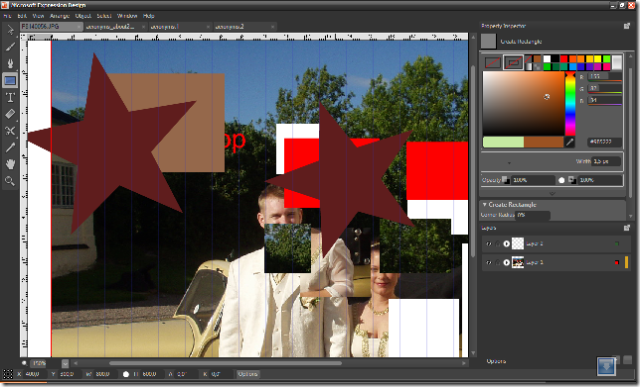Click the bottom layer thumbnail

coord(518,262)
